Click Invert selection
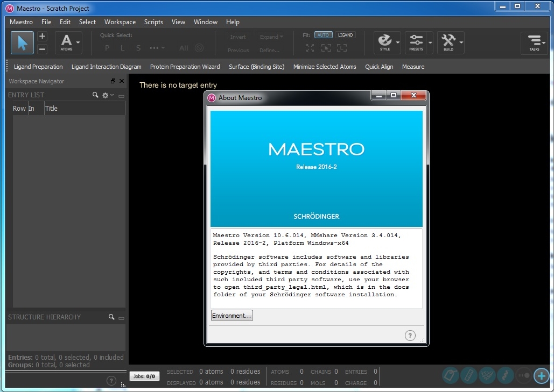554x392 pixels. [238, 37]
